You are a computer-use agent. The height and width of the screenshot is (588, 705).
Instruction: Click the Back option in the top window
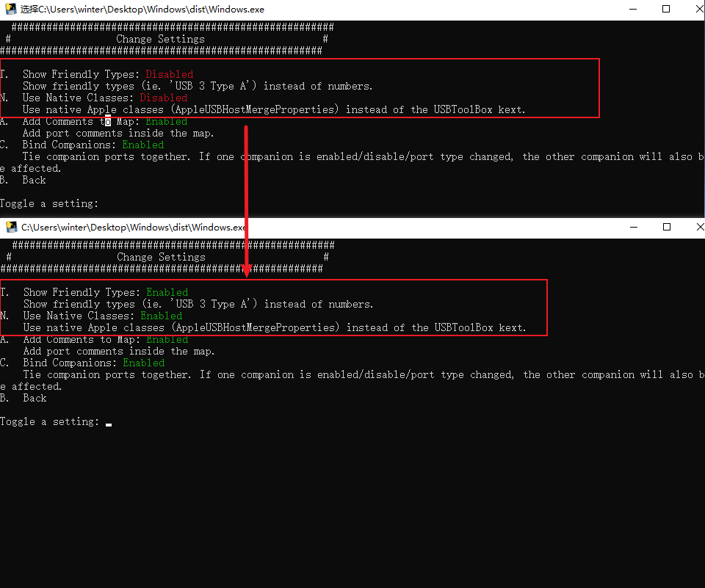(34, 180)
